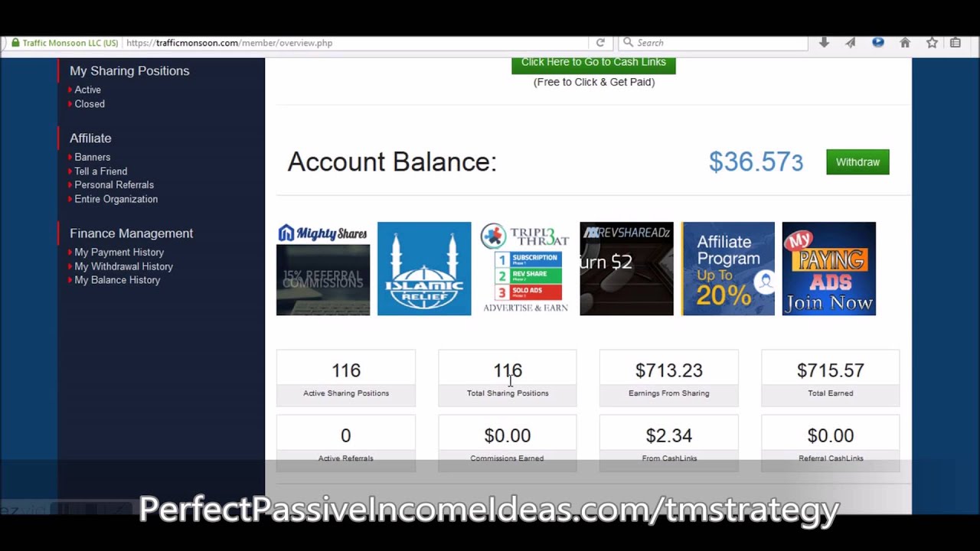Screen dimensions: 980x551
Task: Open the Banners affiliate link
Action: click(93, 157)
